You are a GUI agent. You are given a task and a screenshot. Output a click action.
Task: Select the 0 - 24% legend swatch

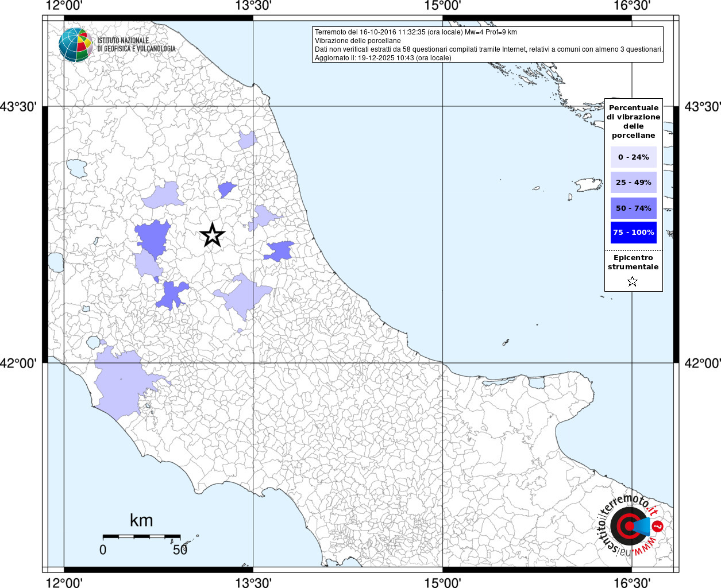(633, 157)
